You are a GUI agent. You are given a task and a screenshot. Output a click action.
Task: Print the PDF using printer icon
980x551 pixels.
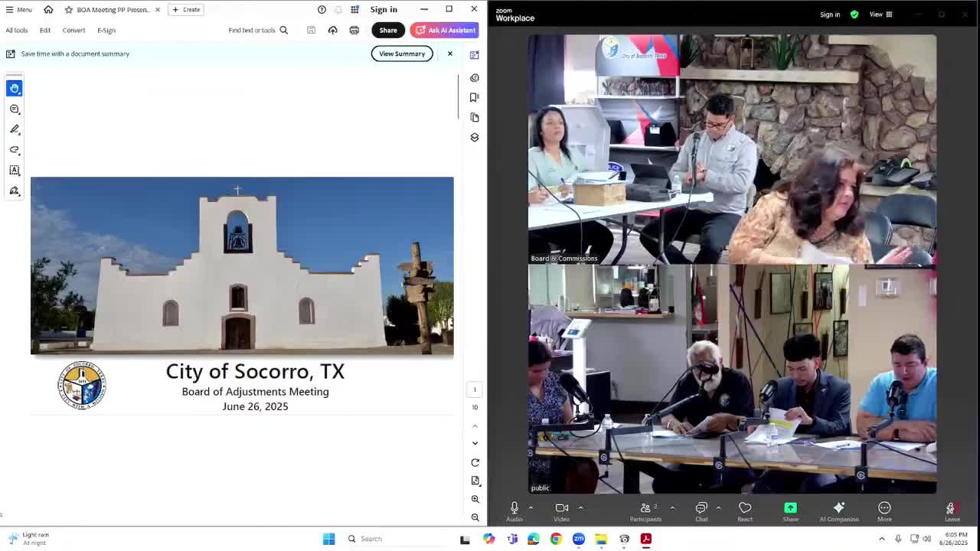point(354,30)
